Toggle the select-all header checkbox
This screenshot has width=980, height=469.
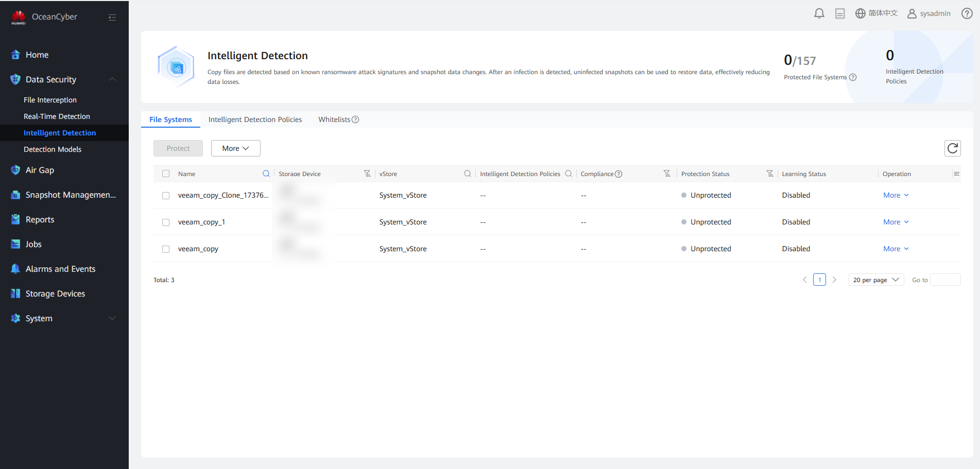(x=166, y=173)
